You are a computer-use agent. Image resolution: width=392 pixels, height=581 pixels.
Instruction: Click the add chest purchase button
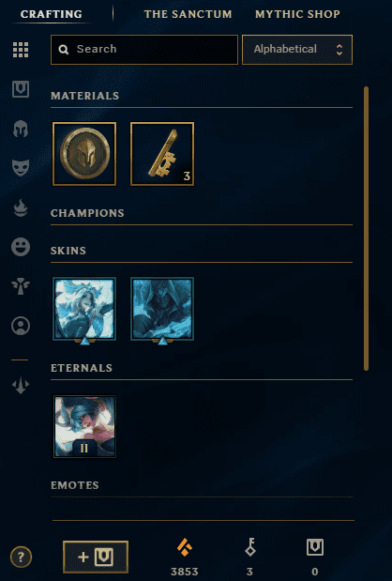pos(96,557)
